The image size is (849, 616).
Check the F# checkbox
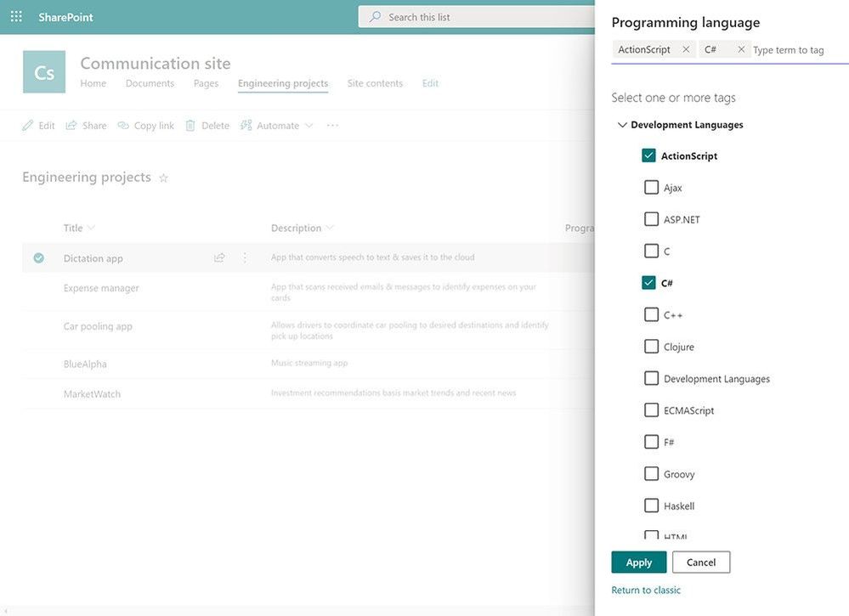[651, 442]
